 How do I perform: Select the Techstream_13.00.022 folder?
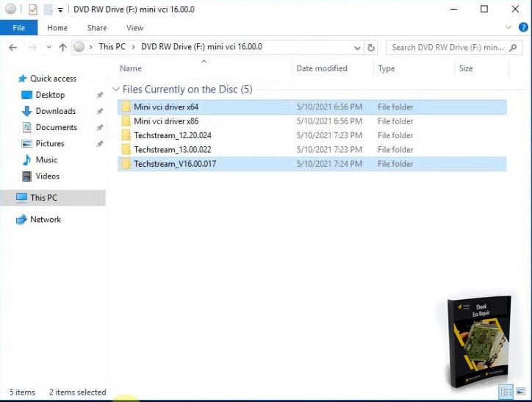(312, 150)
